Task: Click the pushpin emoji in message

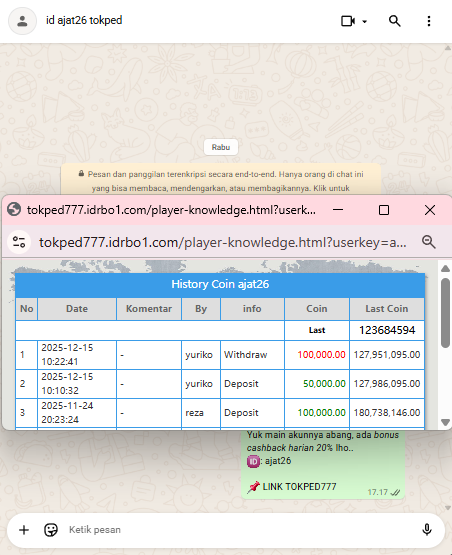Action: point(253,487)
